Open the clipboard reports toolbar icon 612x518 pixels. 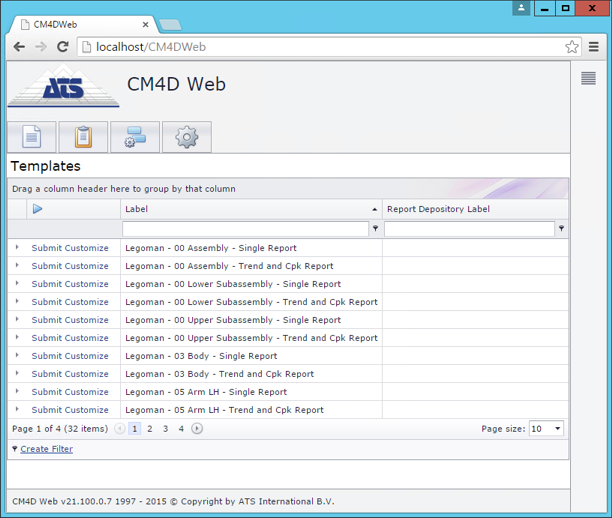click(x=83, y=137)
